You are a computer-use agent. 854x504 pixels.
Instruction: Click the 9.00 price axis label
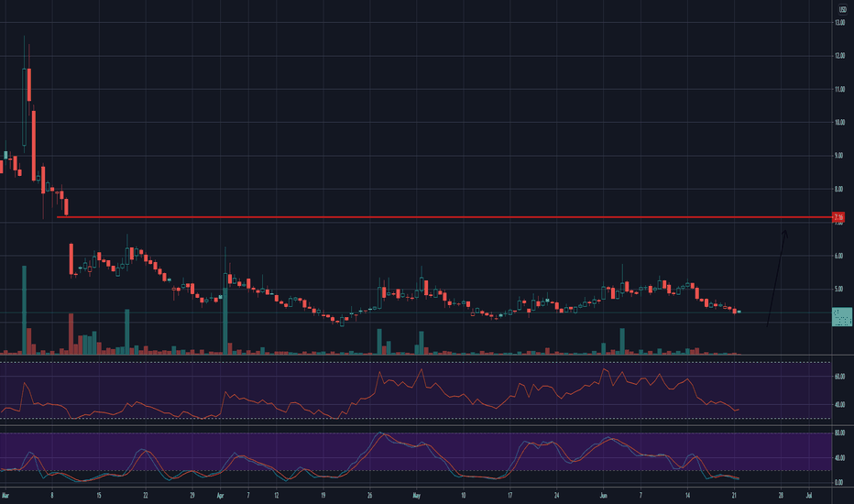pyautogui.click(x=839, y=156)
